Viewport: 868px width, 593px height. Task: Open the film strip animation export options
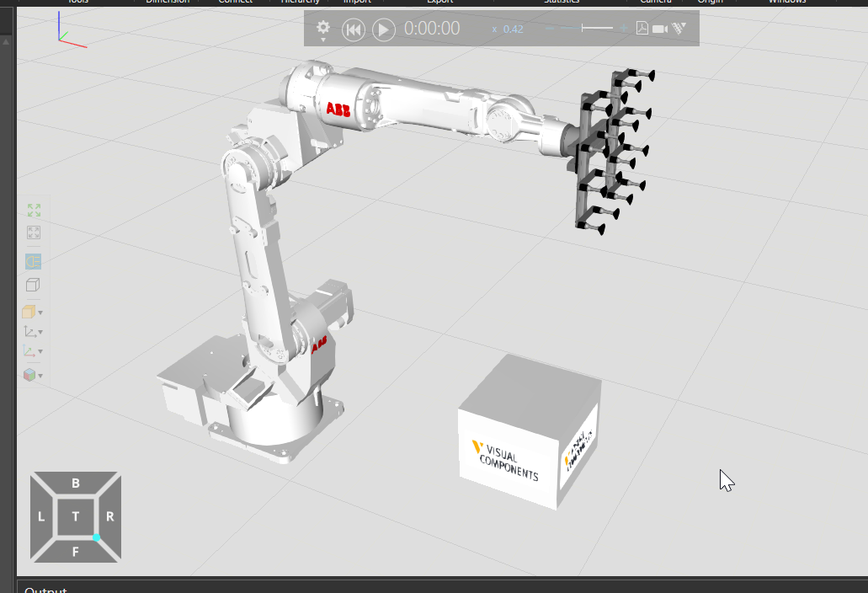click(x=679, y=29)
